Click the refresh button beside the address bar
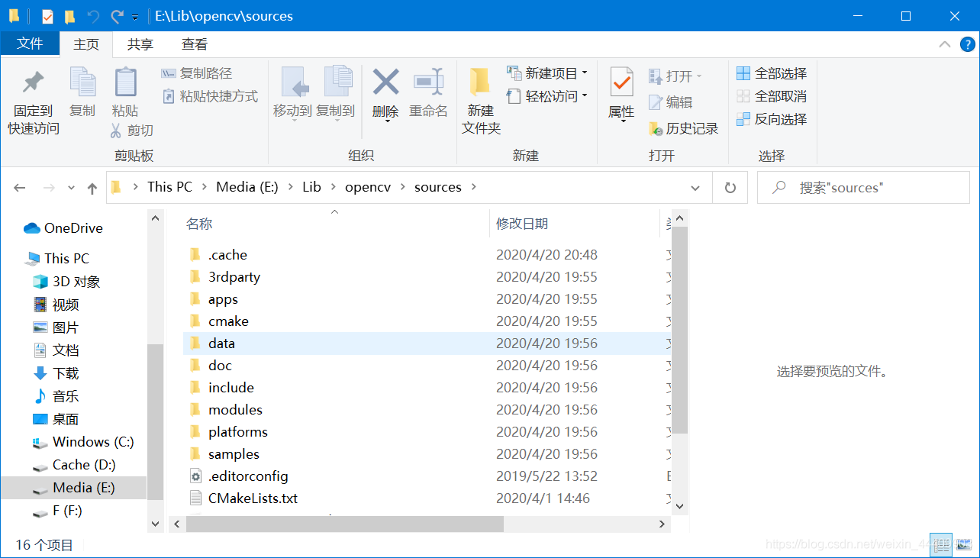The image size is (980, 558). [x=730, y=187]
